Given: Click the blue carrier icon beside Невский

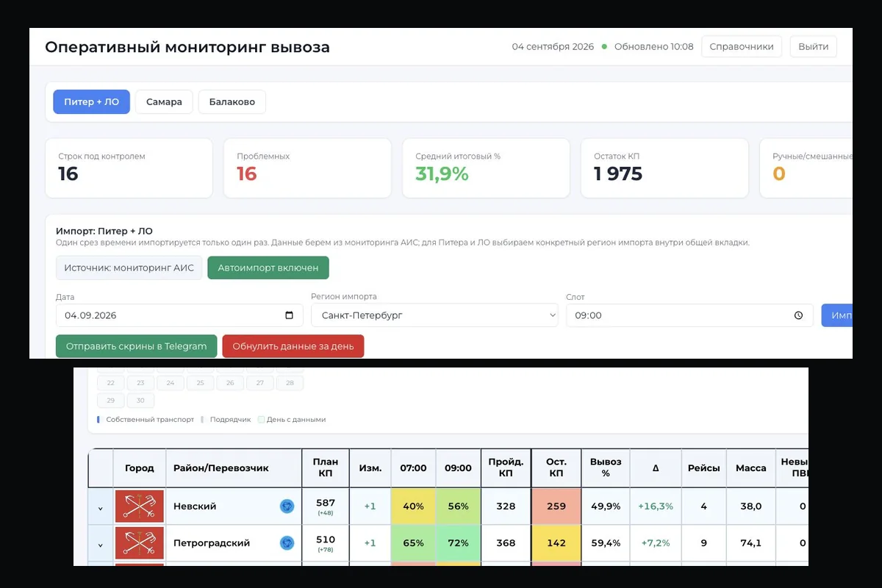Looking at the screenshot, I should 287,506.
